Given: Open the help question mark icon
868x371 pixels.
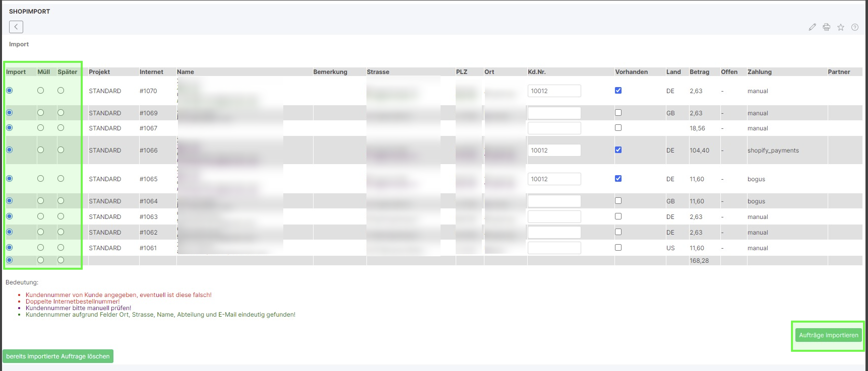Looking at the screenshot, I should (854, 27).
